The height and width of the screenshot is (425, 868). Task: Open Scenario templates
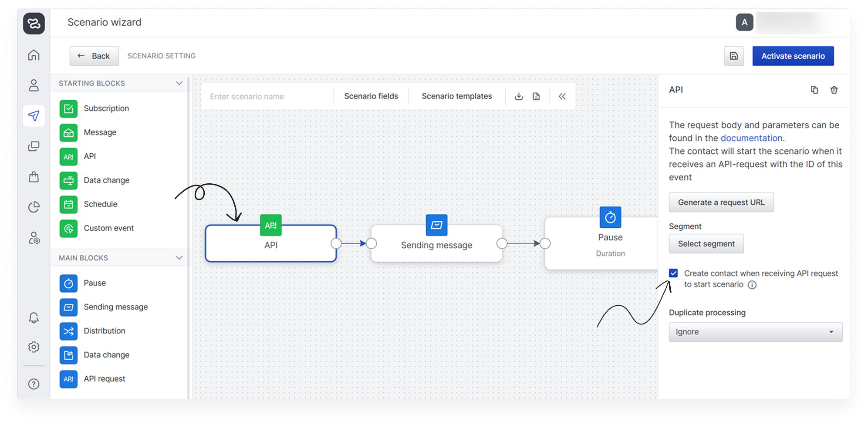pos(456,96)
